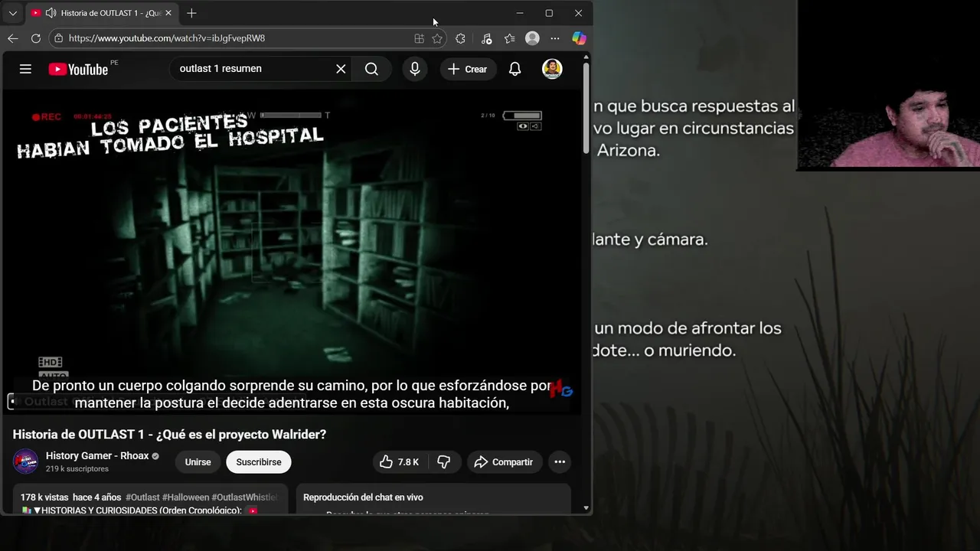Add page to favorites star
The image size is (980, 551).
point(437,38)
